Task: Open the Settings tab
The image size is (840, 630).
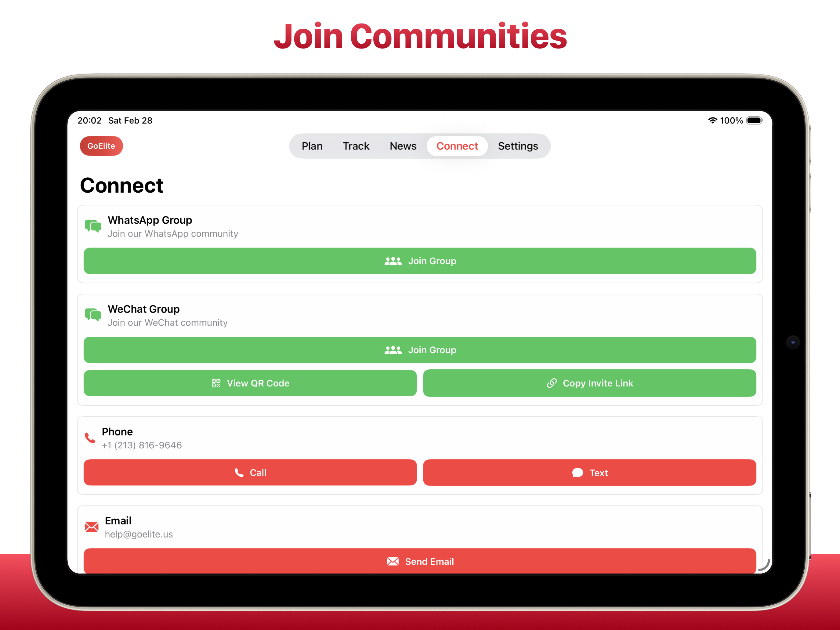Action: point(518,146)
